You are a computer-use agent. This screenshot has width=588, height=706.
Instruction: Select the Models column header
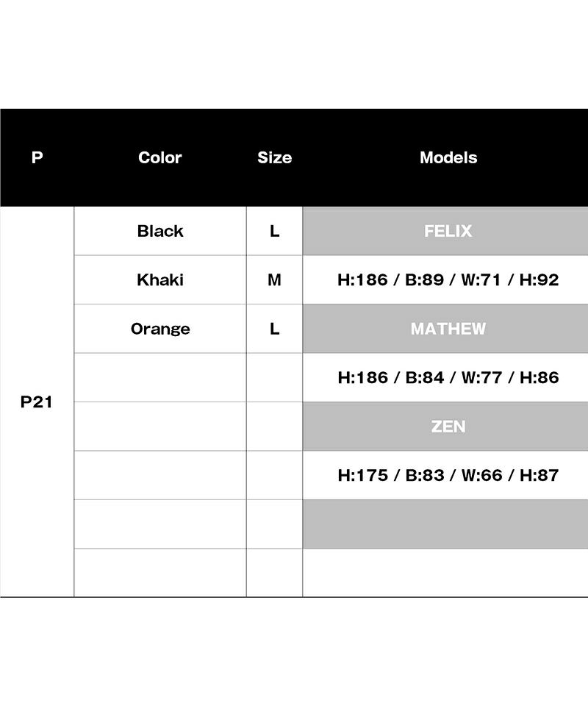[x=448, y=157]
